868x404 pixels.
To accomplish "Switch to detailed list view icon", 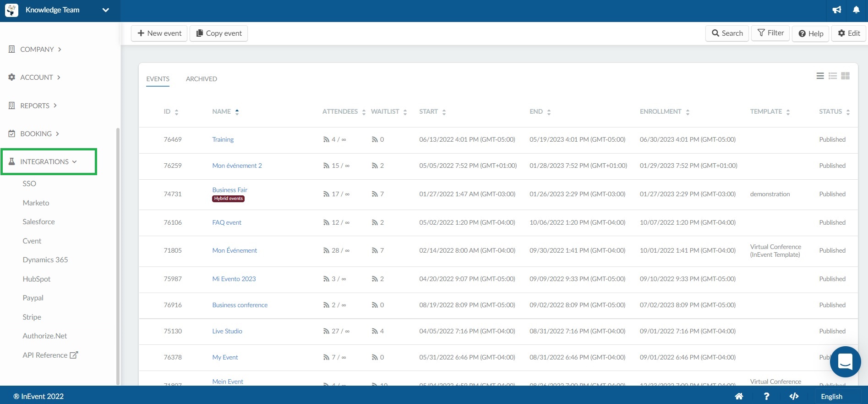I will pos(833,76).
